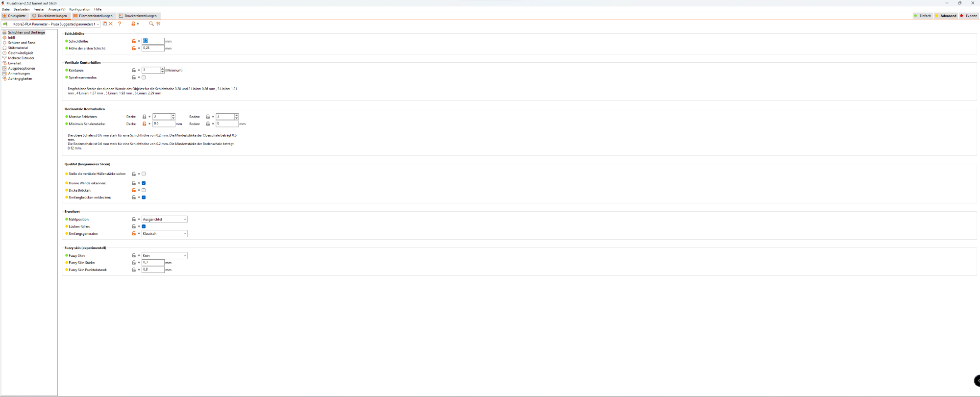Image resolution: width=980 pixels, height=397 pixels.
Task: Click the compare presets icon
Action: click(158, 24)
